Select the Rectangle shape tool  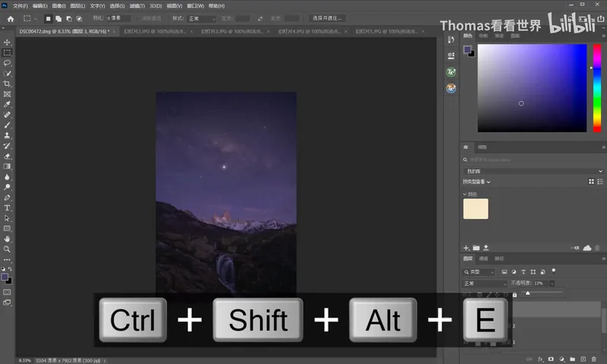7,228
